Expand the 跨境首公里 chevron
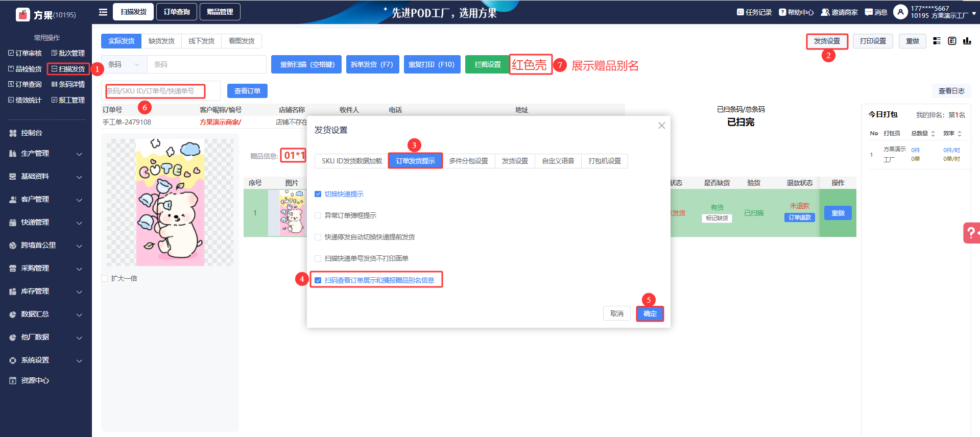The image size is (980, 437). coord(79,246)
